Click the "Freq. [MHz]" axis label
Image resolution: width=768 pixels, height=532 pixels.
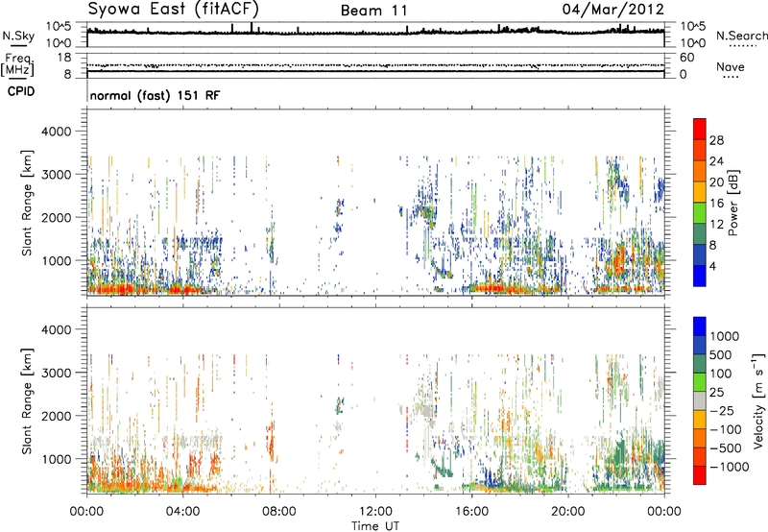pos(17,65)
